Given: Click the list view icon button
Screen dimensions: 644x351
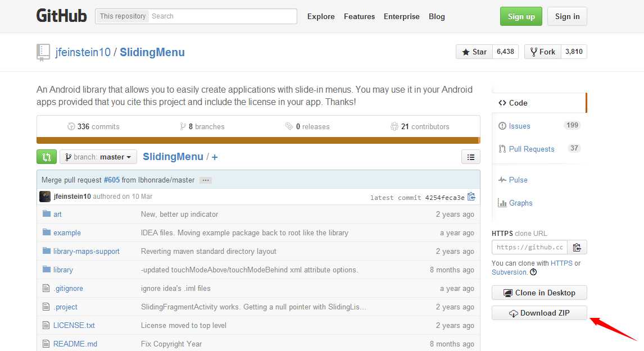Looking at the screenshot, I should click(471, 157).
